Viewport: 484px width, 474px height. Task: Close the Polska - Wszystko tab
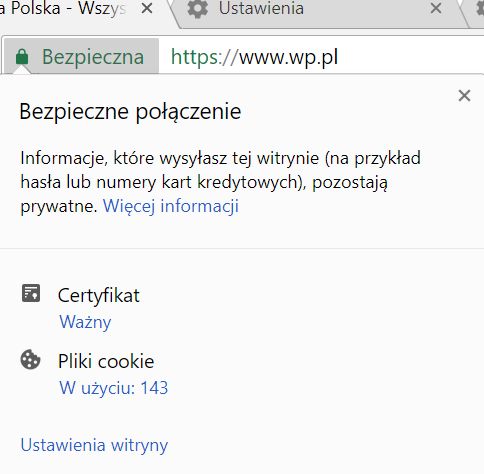(x=147, y=8)
